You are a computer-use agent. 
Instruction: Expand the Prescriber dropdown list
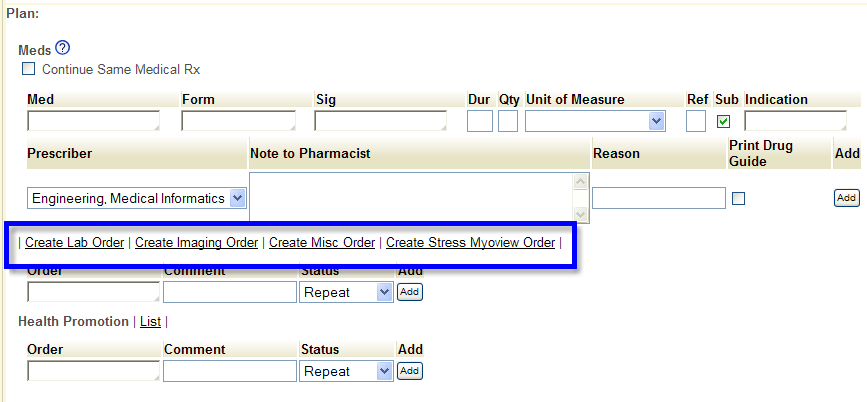click(x=136, y=199)
